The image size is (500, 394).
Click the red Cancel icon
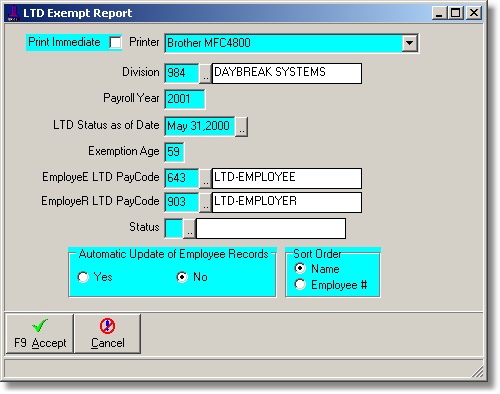[107, 326]
